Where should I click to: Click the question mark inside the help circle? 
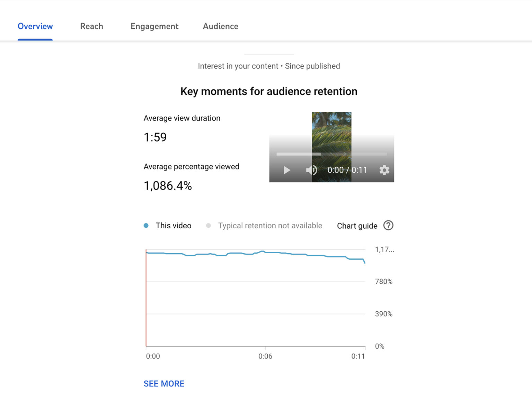(x=388, y=226)
